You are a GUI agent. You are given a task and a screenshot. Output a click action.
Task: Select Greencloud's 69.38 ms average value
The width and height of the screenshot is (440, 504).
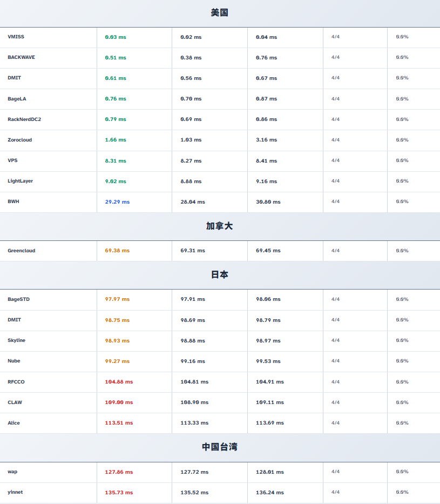[117, 251]
